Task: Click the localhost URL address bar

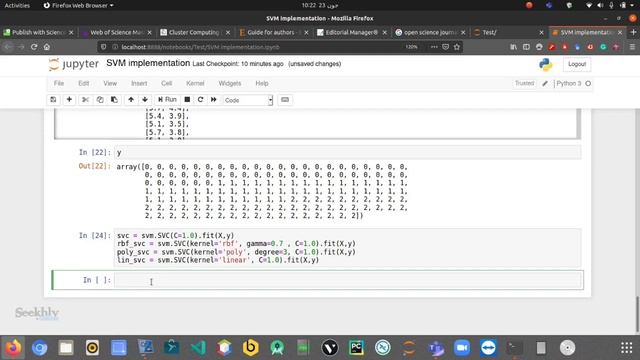Action: point(261,47)
